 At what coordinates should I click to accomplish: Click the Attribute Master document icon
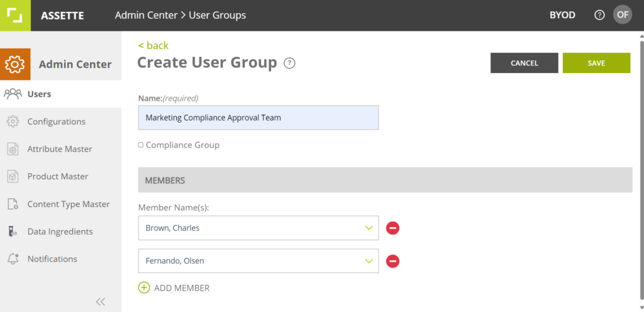(13, 149)
